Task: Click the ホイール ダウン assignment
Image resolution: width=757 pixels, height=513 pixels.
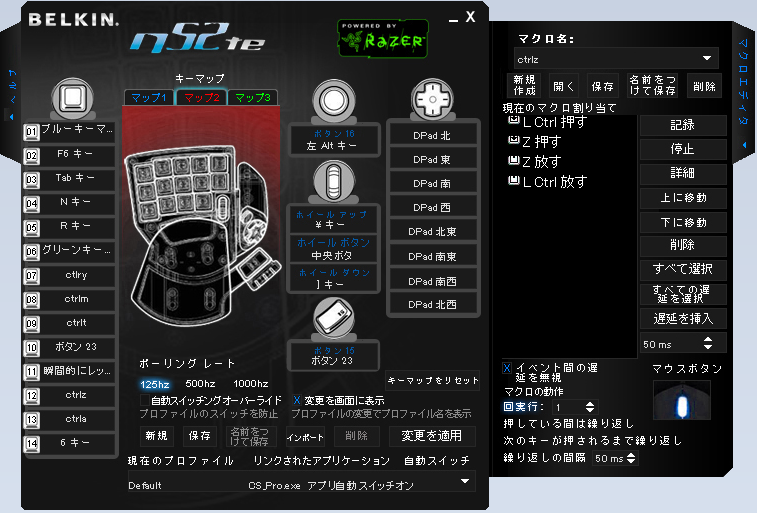Action: pyautogui.click(x=332, y=278)
